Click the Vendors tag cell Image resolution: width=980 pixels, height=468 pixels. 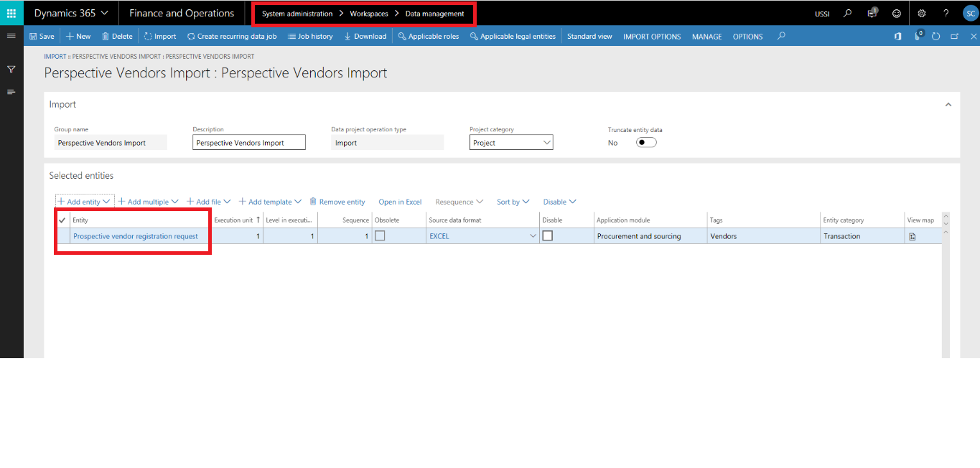click(763, 236)
